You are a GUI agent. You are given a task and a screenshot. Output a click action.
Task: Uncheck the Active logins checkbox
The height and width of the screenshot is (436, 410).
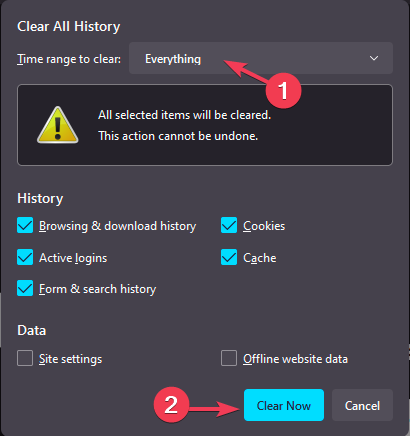[x=25, y=257]
